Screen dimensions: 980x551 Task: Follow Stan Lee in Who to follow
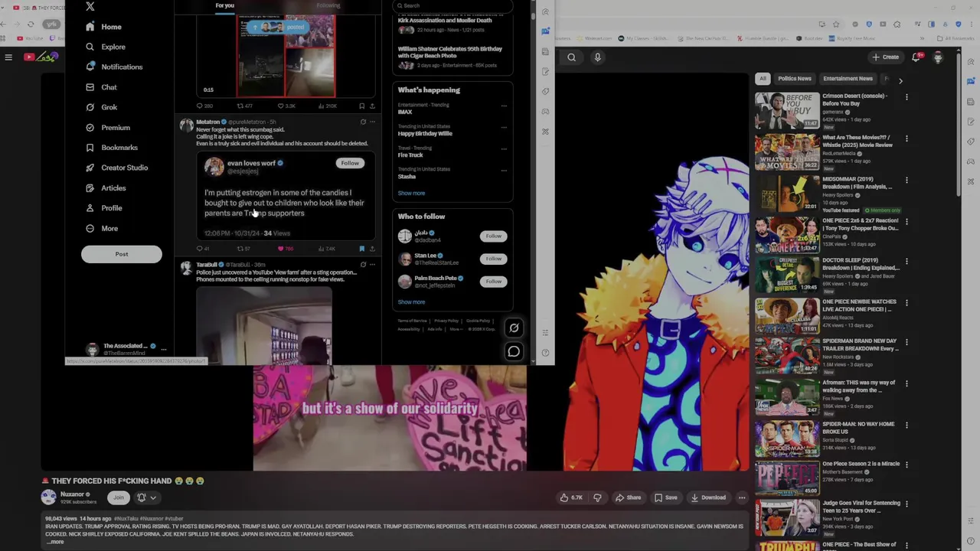(493, 259)
